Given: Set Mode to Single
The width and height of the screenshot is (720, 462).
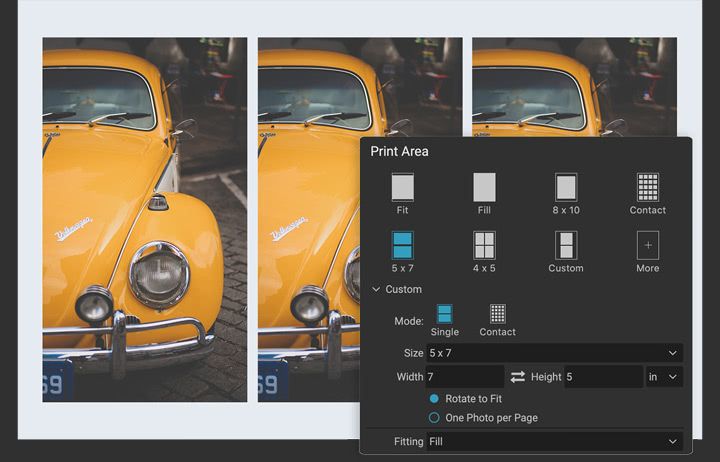Looking at the screenshot, I should tap(444, 320).
